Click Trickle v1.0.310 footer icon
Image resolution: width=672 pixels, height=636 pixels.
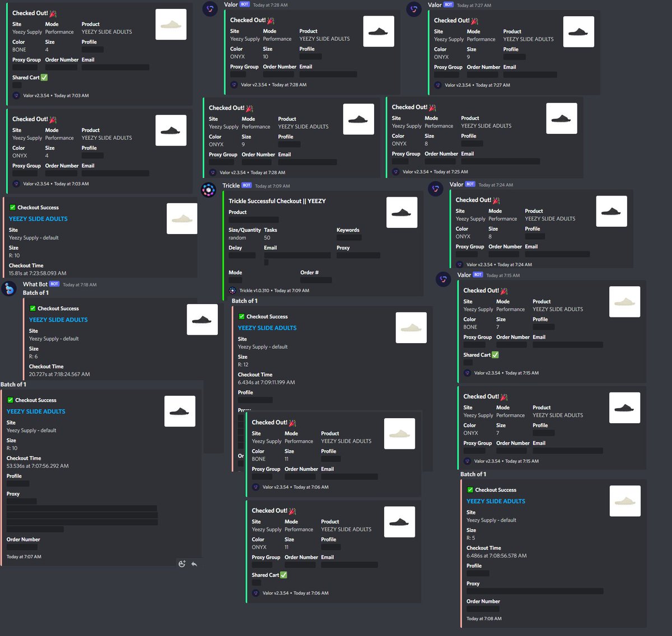click(233, 291)
